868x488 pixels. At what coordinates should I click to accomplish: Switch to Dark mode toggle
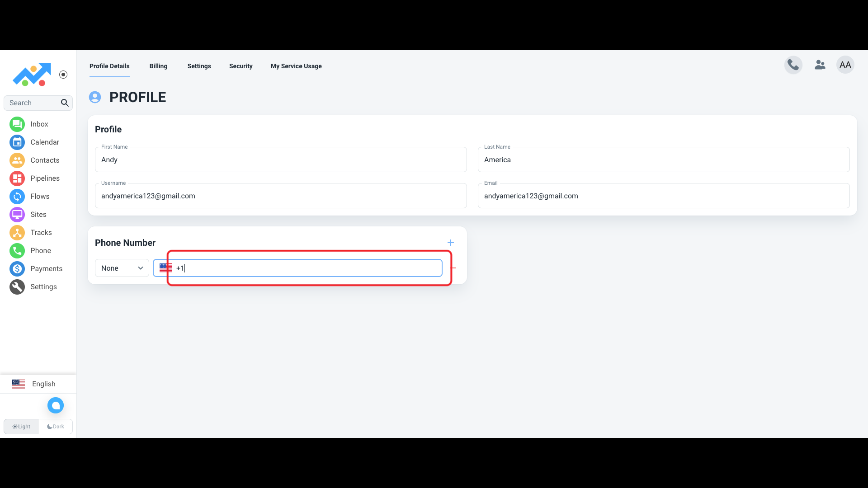coord(56,426)
